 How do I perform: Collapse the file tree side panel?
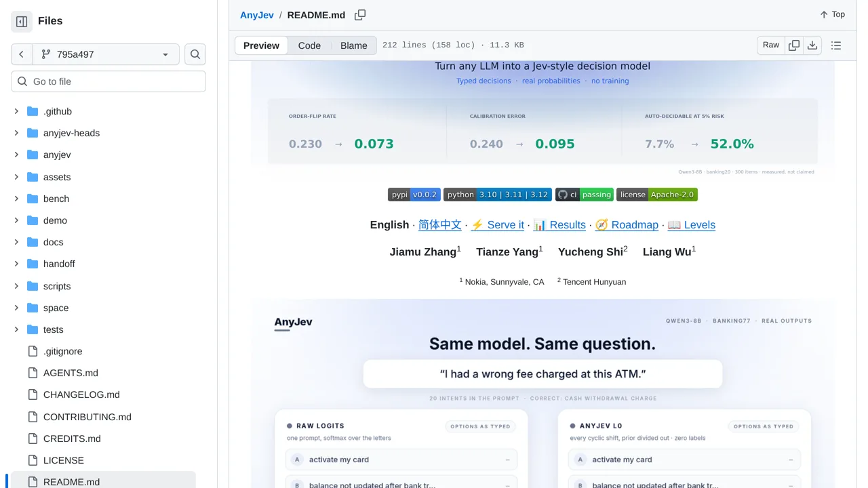point(22,22)
